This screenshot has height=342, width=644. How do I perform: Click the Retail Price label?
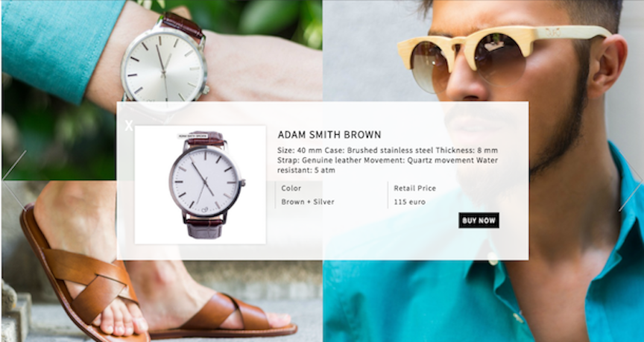415,189
